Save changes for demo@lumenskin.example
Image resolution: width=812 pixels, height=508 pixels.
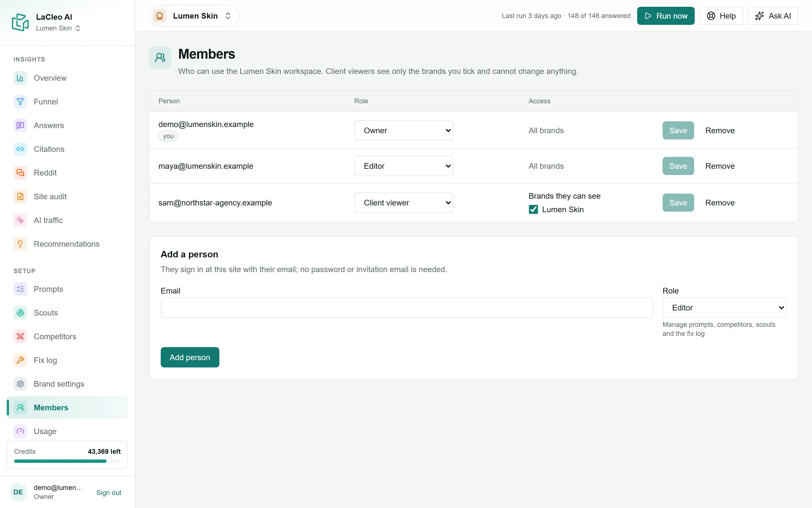click(678, 130)
